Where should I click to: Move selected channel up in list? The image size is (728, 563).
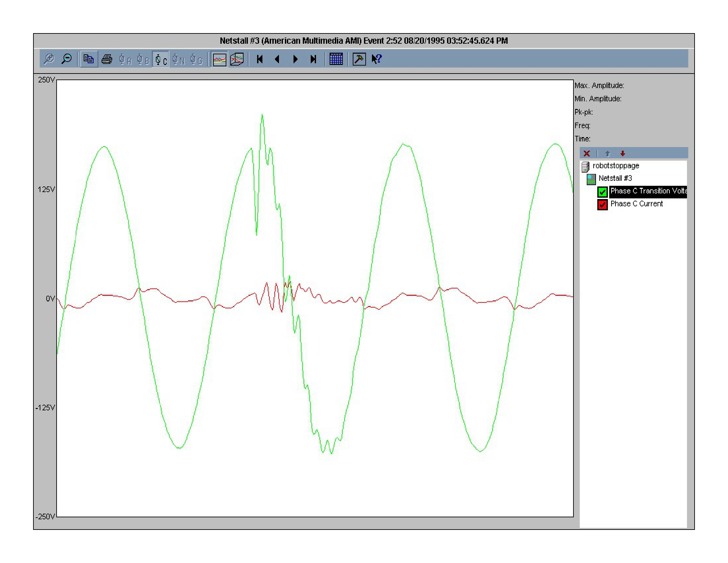pos(608,153)
